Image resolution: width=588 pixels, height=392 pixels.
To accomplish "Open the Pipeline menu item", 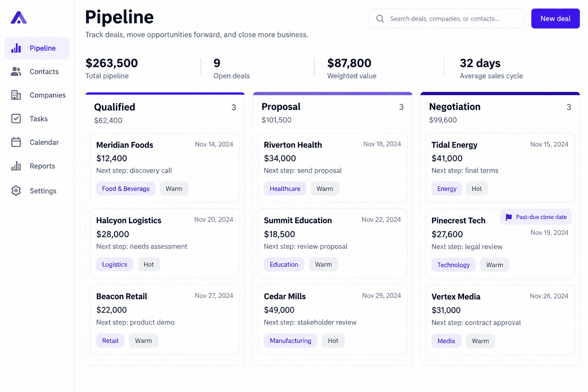I will [37, 48].
